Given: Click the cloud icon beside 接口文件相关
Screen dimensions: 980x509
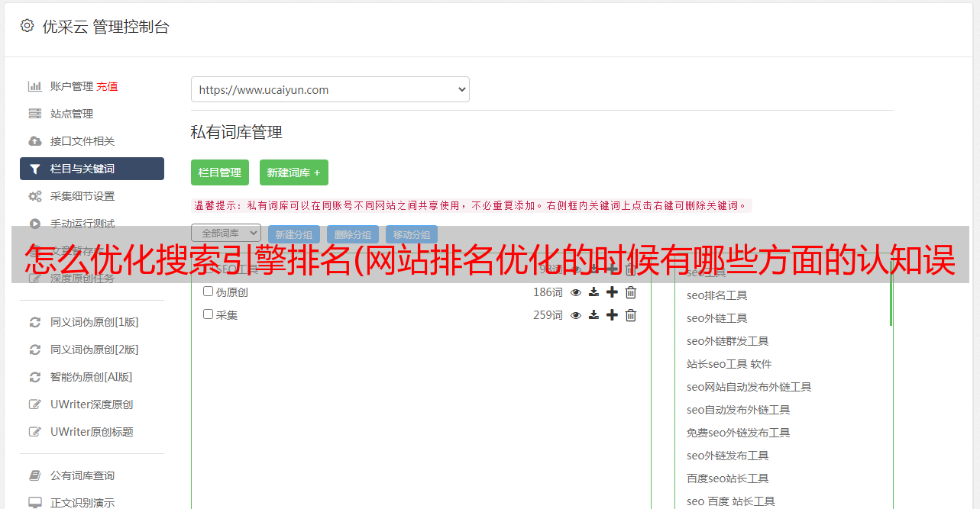Looking at the screenshot, I should 35,140.
